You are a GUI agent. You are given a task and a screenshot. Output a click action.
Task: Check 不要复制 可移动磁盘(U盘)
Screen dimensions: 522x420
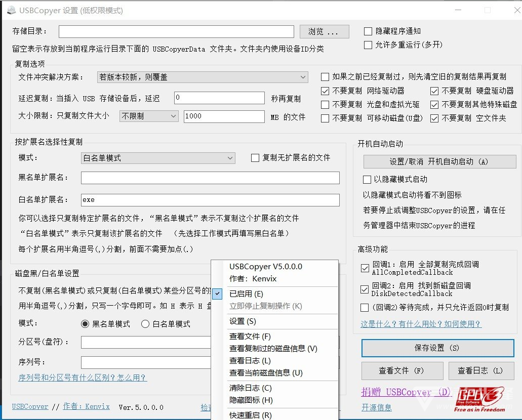click(x=325, y=118)
